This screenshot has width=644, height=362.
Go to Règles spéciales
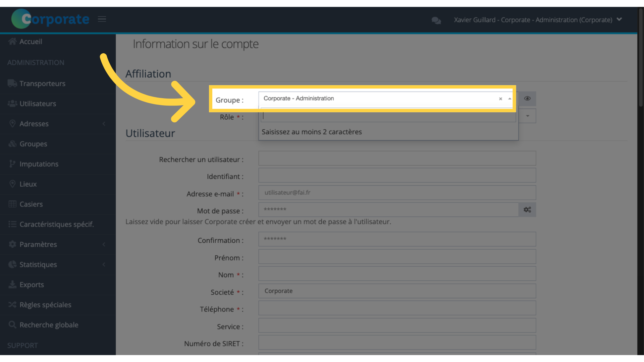[x=45, y=305]
